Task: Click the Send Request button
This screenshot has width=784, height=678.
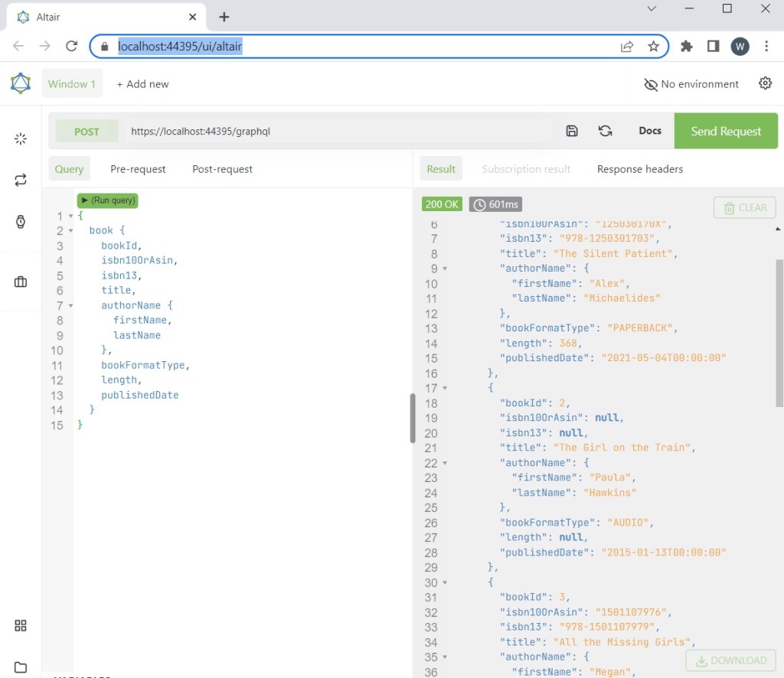Action: coord(725,131)
